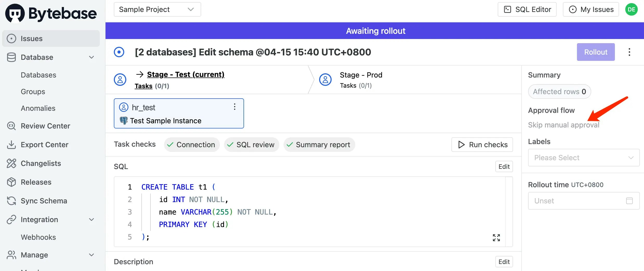The height and width of the screenshot is (271, 644).
Task: Click the Bytebase logo
Action: [51, 13]
